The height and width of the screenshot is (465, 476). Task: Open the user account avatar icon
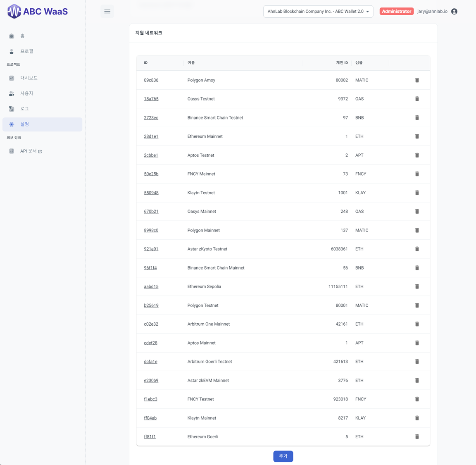tap(454, 12)
